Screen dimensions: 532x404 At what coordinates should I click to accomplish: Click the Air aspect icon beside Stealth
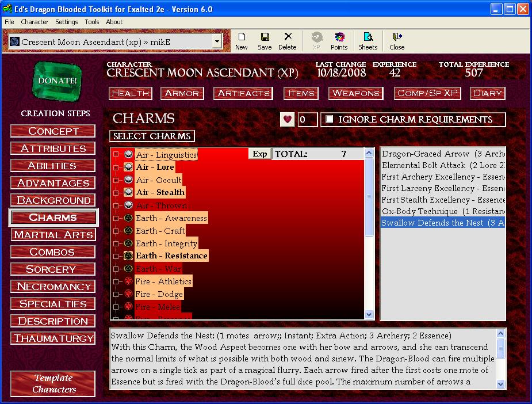(128, 192)
